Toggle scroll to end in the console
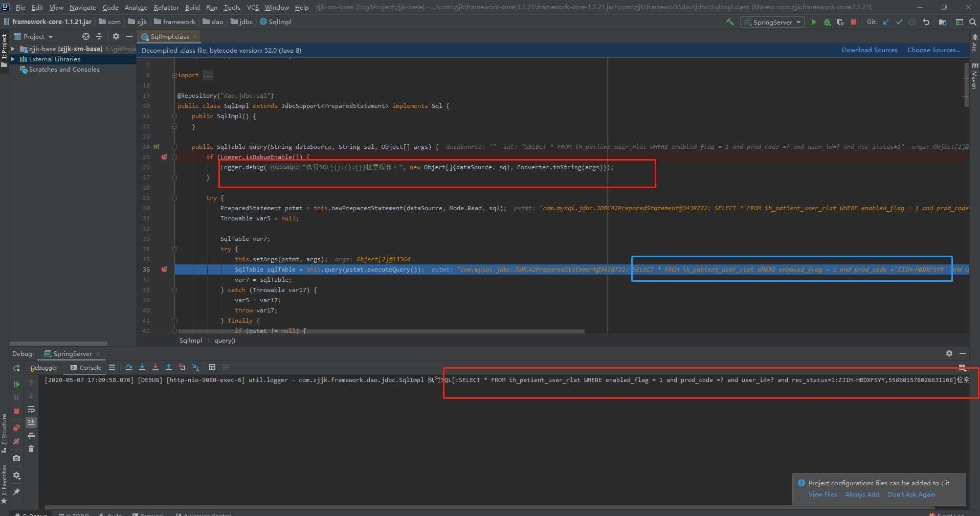Screen dimensions: 980x516 (31, 422)
